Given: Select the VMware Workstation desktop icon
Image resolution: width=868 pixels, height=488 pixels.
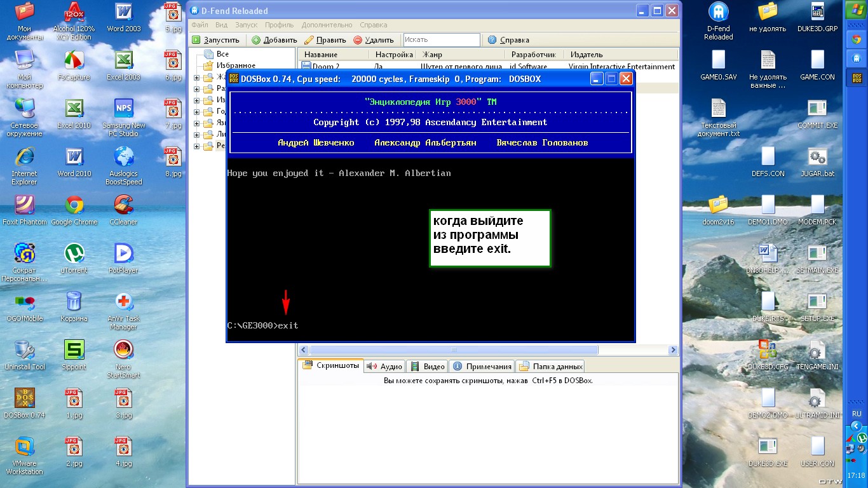Looking at the screenshot, I should pos(24,456).
